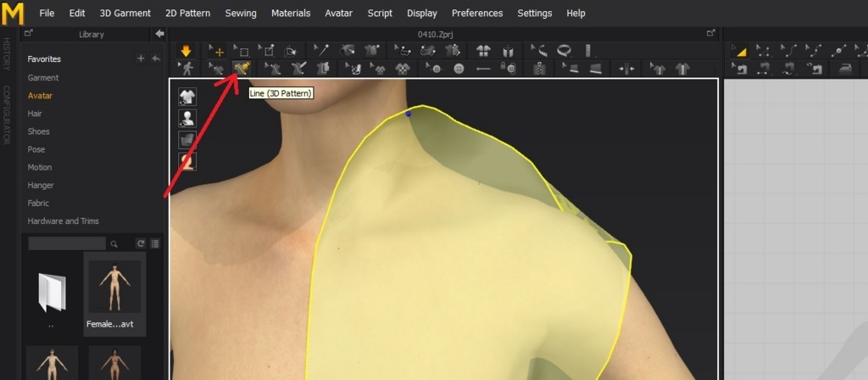This screenshot has width=868, height=380.
Task: Open the Garment library folder
Action: point(43,77)
